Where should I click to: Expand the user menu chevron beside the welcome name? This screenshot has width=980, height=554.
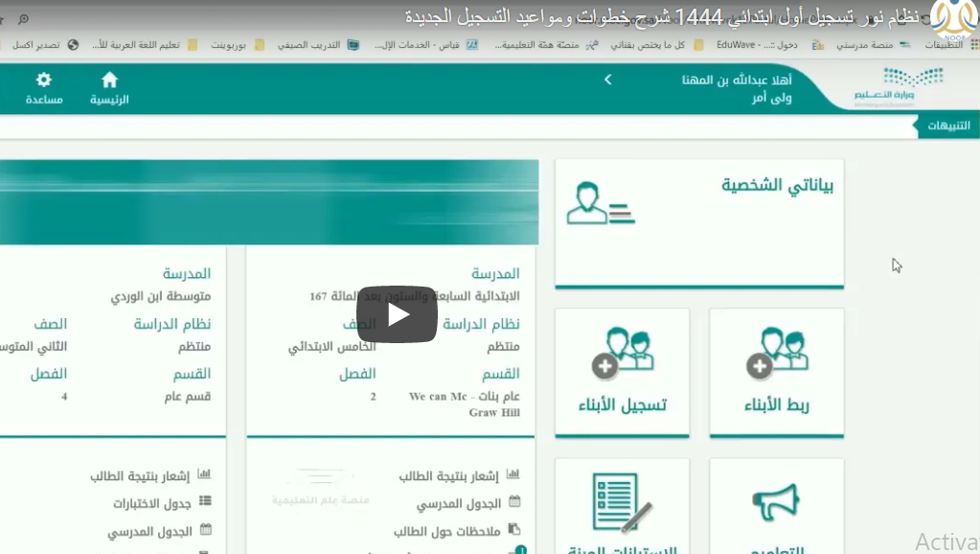[x=607, y=81]
